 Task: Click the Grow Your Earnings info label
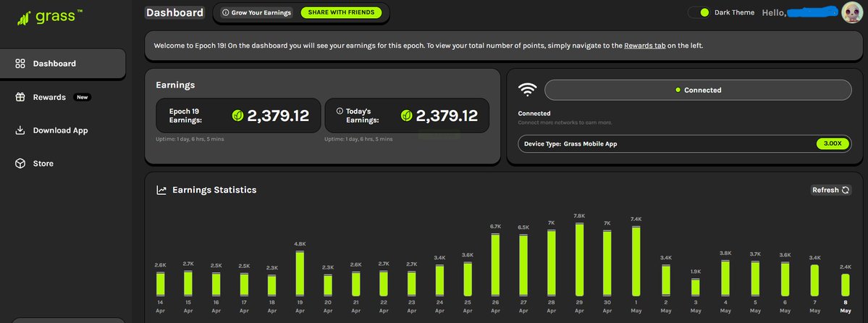(x=256, y=12)
